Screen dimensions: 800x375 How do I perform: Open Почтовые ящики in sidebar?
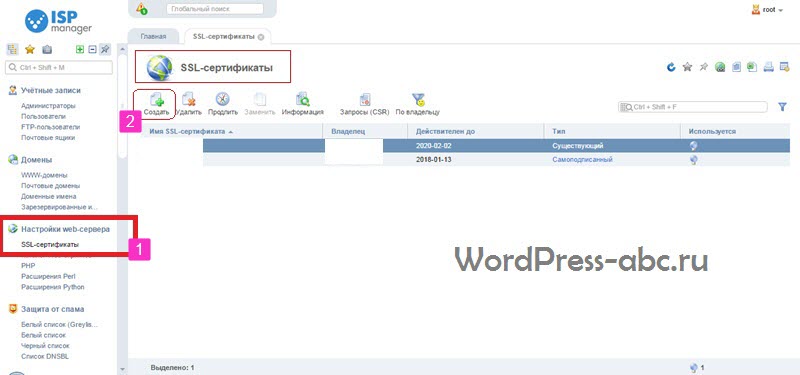tap(48, 138)
